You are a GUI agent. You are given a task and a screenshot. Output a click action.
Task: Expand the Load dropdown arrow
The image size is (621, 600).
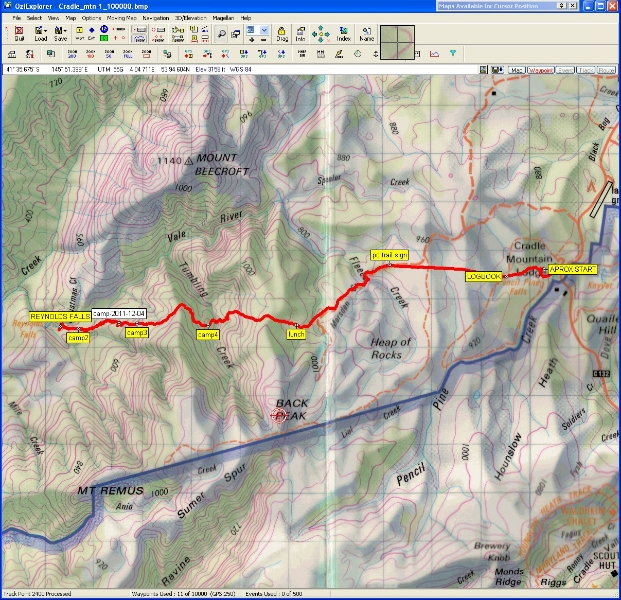(50, 31)
